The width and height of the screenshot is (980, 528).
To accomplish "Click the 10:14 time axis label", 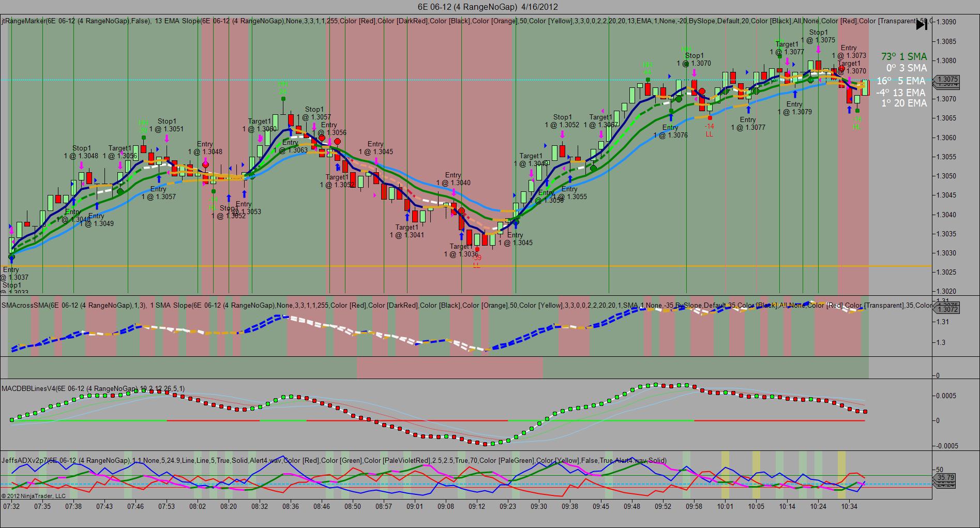I will pyautogui.click(x=787, y=507).
